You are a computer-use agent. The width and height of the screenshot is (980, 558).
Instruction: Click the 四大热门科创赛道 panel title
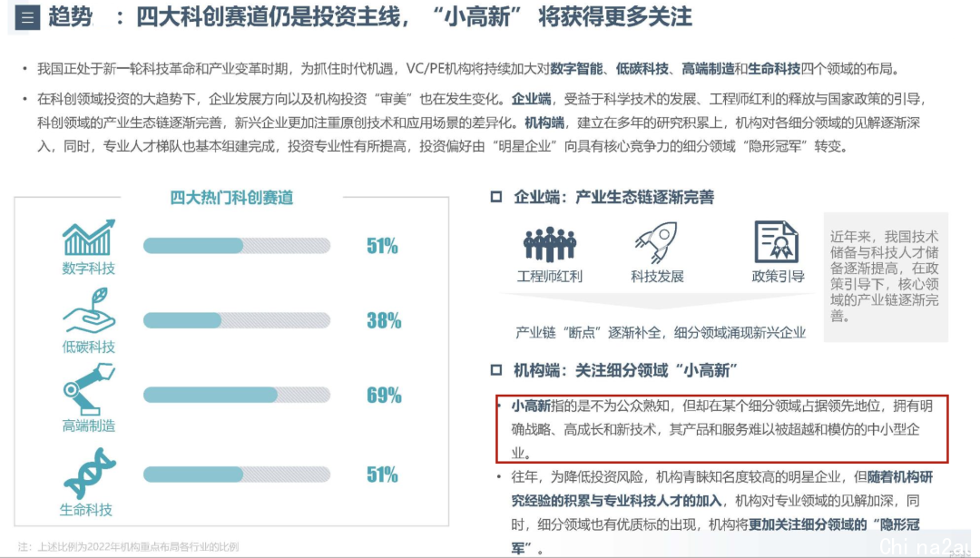pyautogui.click(x=231, y=198)
